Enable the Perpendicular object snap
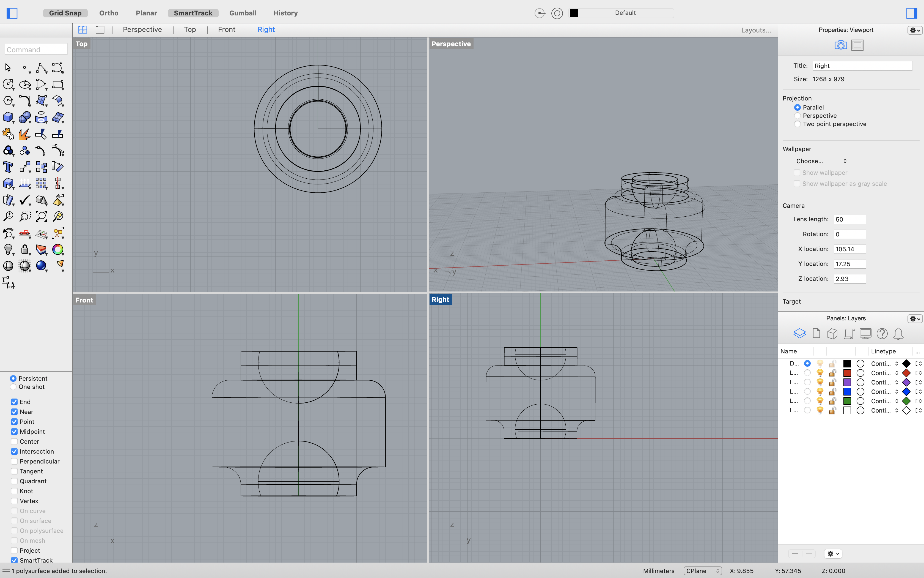This screenshot has width=924, height=578. tap(14, 461)
